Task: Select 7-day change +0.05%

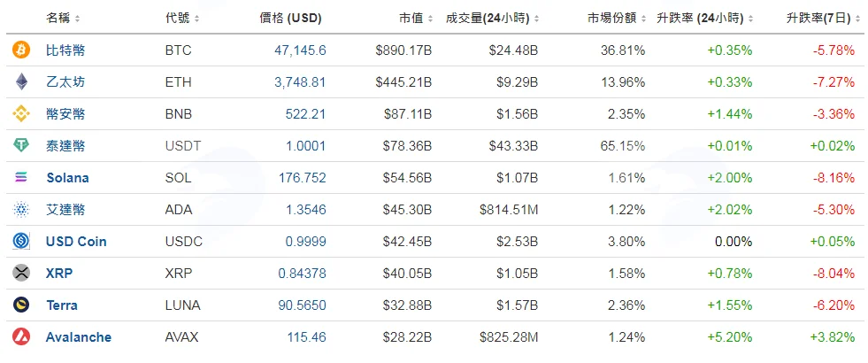Action: coord(833,242)
